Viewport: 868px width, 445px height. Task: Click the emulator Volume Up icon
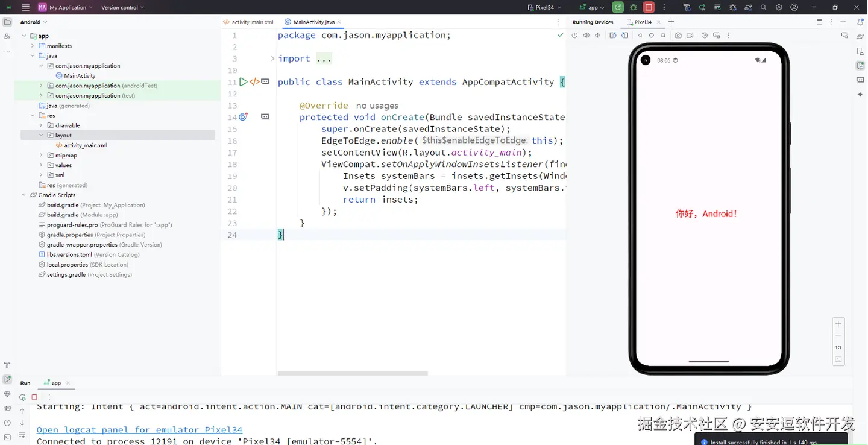[586, 36]
